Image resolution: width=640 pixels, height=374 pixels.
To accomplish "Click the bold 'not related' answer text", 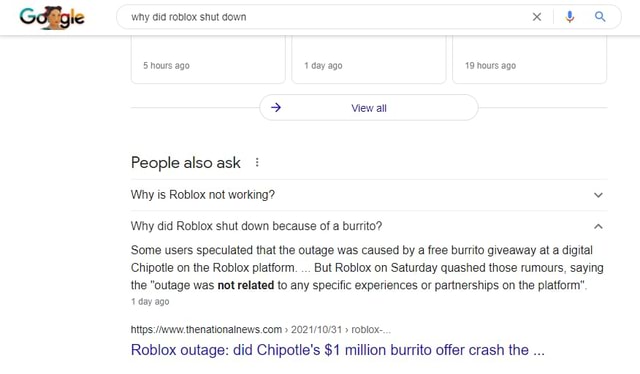I will [x=246, y=285].
